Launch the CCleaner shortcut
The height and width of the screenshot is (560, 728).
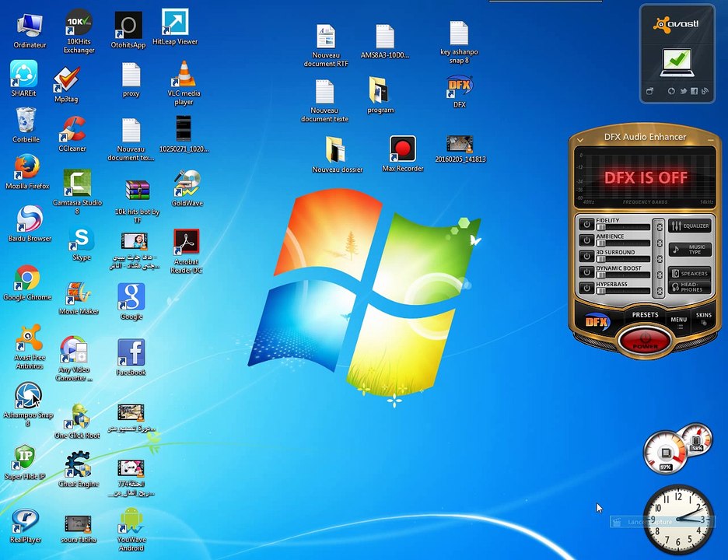tap(72, 135)
